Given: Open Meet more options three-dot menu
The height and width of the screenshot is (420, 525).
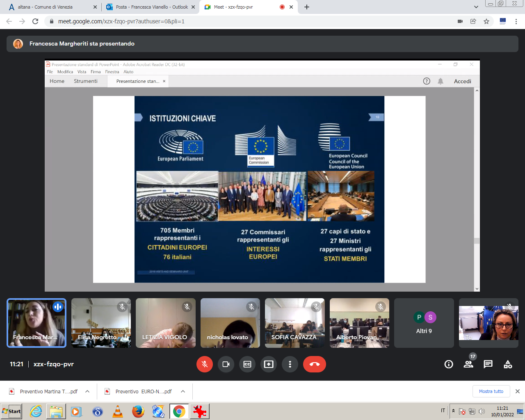Looking at the screenshot, I should (x=290, y=364).
